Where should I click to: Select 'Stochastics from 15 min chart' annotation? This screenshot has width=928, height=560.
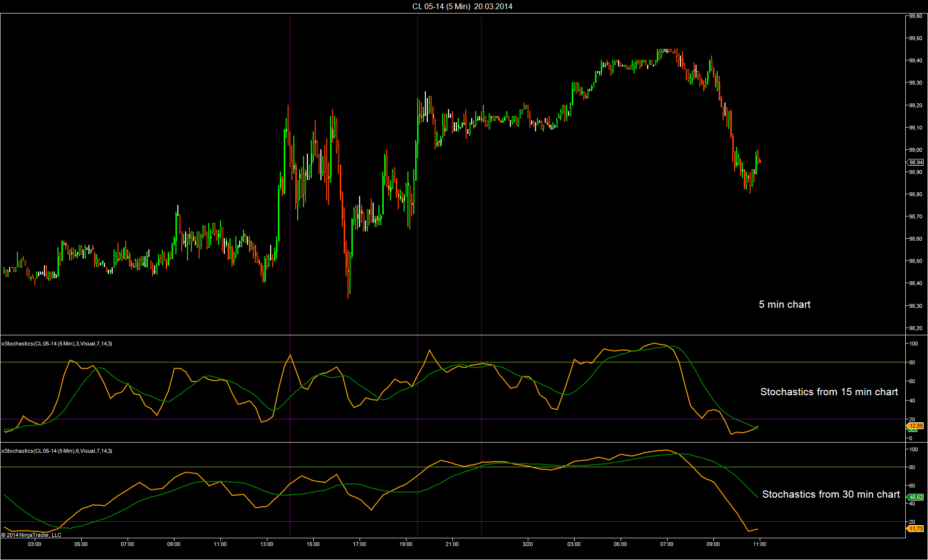coord(829,392)
